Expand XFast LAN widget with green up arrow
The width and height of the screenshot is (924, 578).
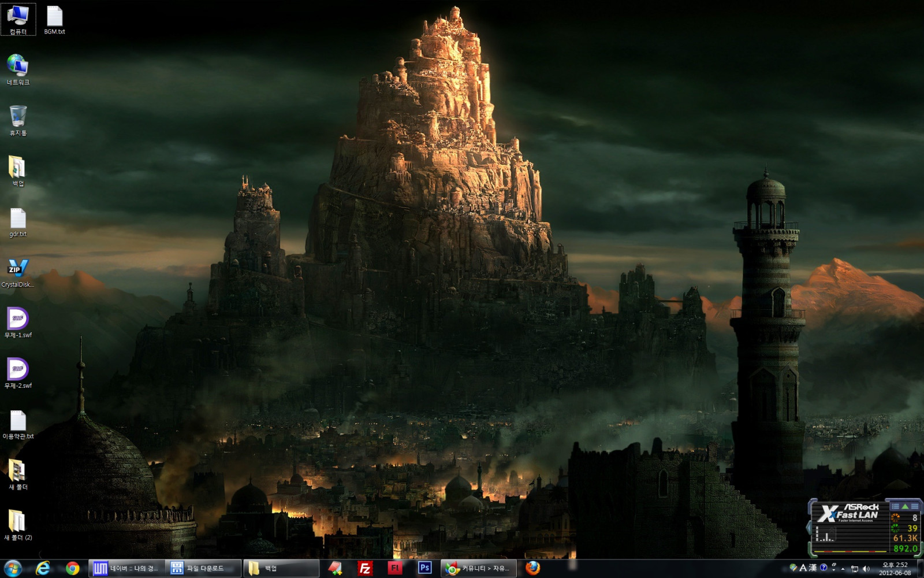(905, 506)
